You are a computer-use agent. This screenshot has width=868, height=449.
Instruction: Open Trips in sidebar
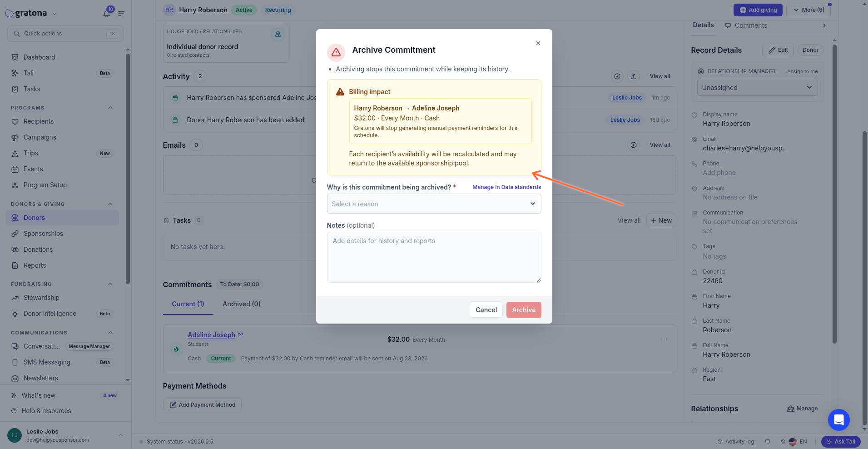point(62,153)
